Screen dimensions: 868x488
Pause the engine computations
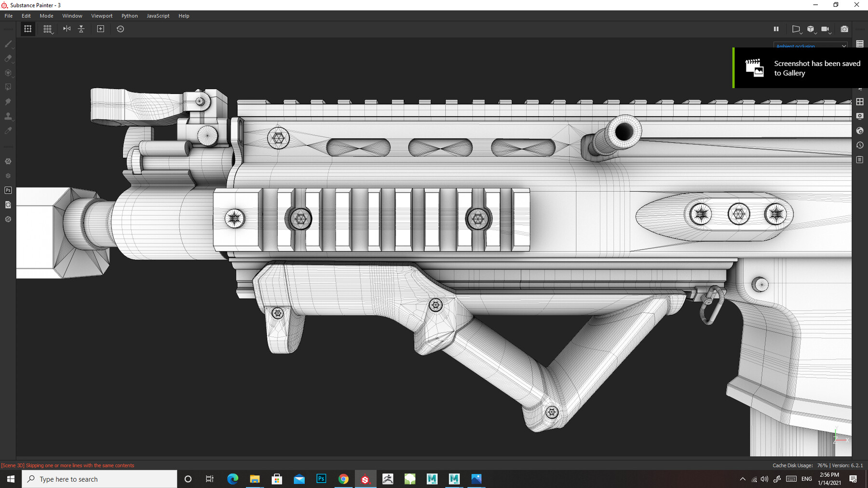coord(776,29)
